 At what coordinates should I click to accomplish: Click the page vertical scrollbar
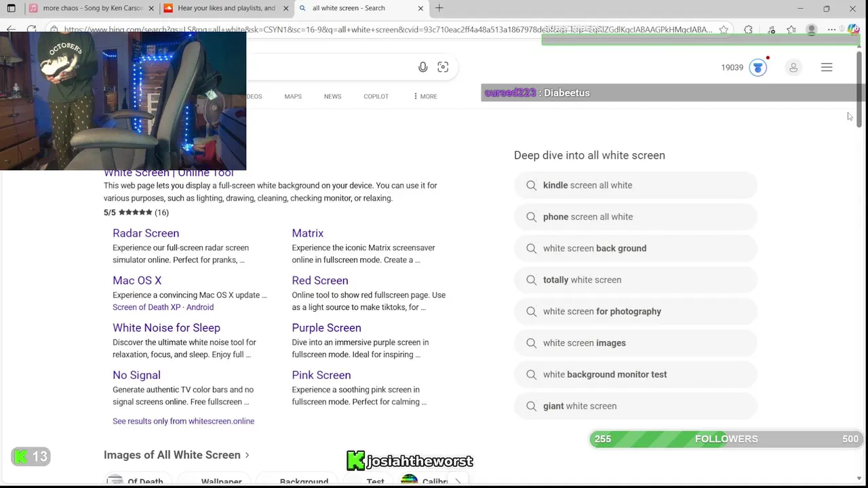pos(859,90)
